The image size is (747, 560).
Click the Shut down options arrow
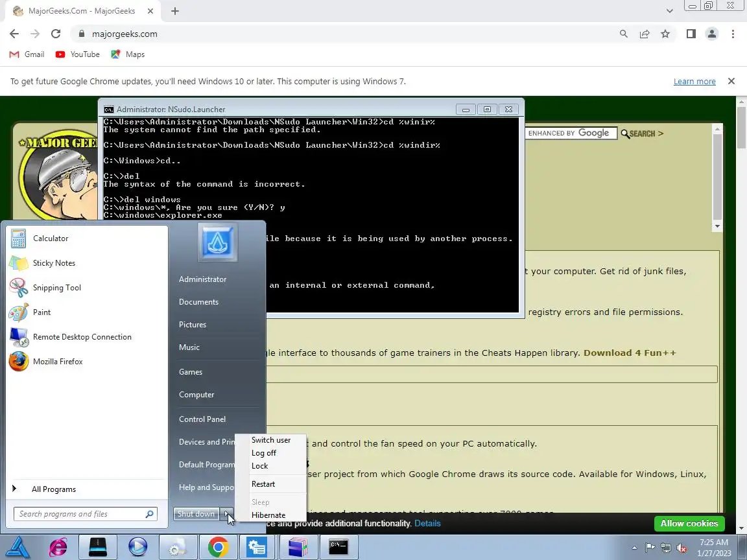coord(227,514)
